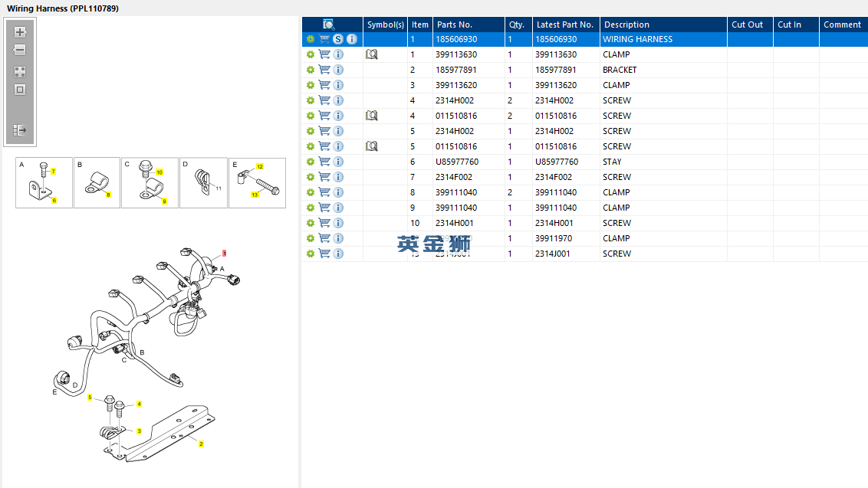Select the part number 185606930 cell

(x=469, y=39)
